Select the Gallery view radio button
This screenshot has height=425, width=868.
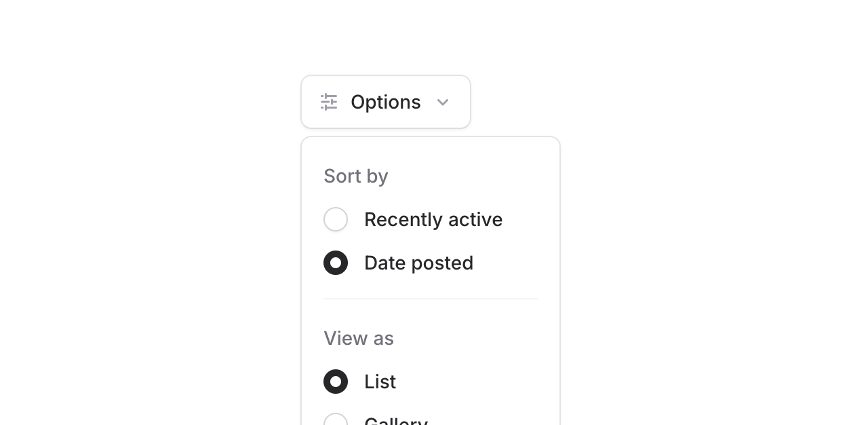[x=336, y=421]
